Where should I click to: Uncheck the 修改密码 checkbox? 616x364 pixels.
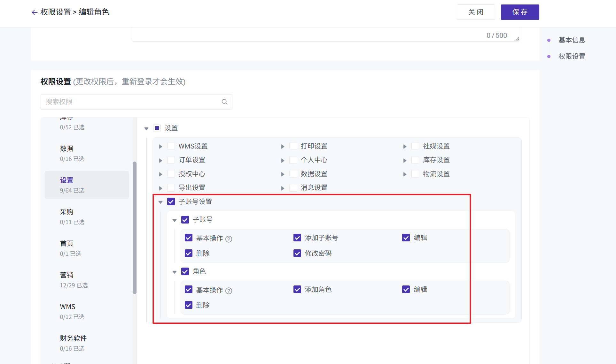(297, 253)
